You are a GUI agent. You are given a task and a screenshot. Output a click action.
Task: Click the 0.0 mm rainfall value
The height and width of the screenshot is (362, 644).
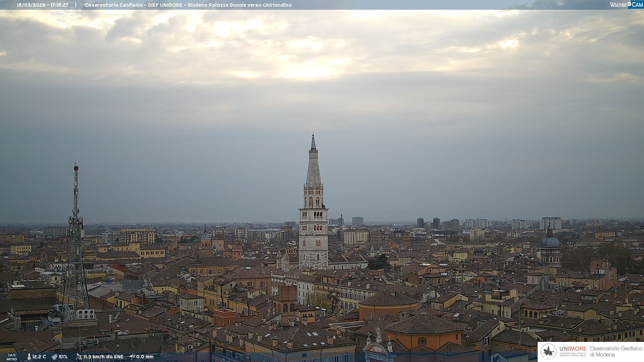145,357
